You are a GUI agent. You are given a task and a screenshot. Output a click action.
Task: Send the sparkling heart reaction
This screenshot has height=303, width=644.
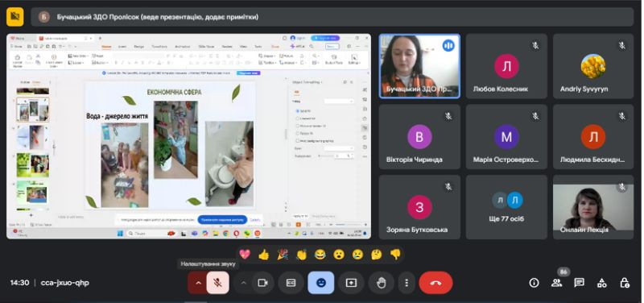tap(245, 255)
